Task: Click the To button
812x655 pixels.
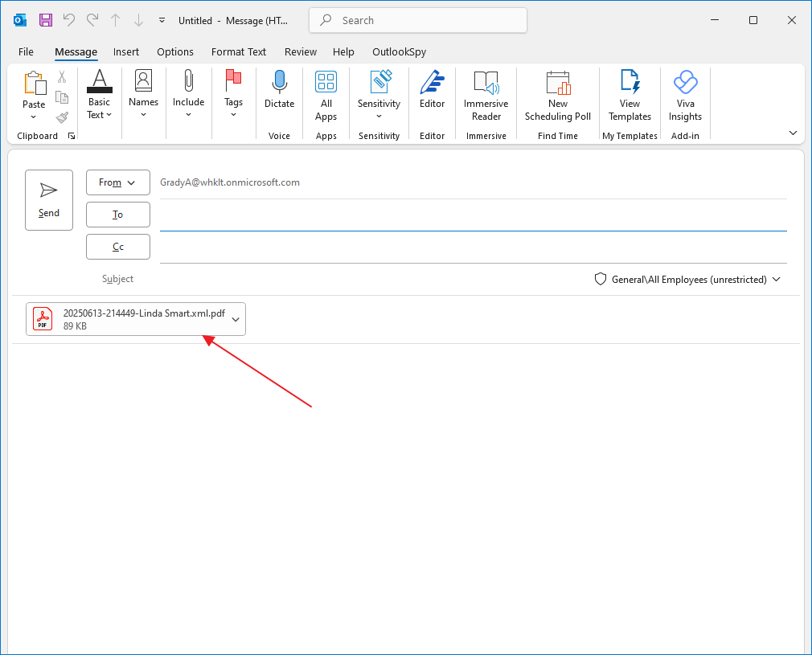Action: click(x=118, y=215)
